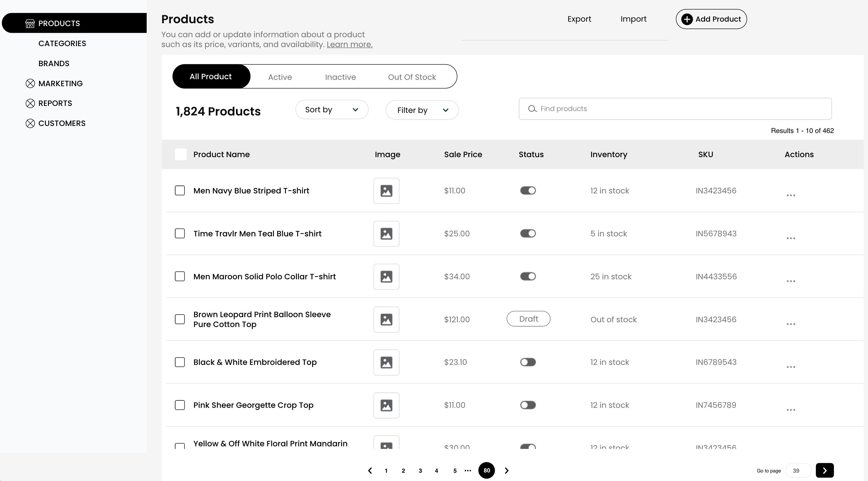Click the Add Product button
The width and height of the screenshot is (868, 481).
[711, 19]
